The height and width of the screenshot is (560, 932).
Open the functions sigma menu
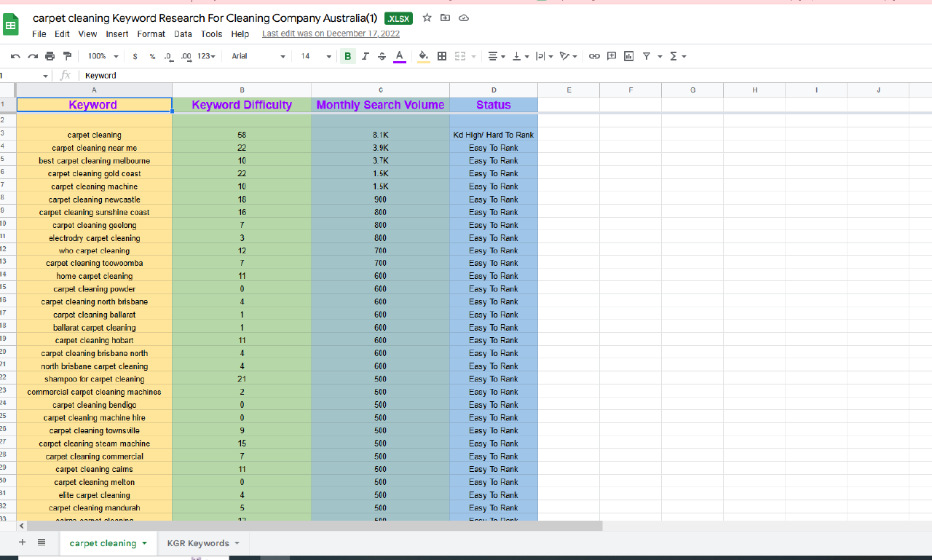(674, 56)
